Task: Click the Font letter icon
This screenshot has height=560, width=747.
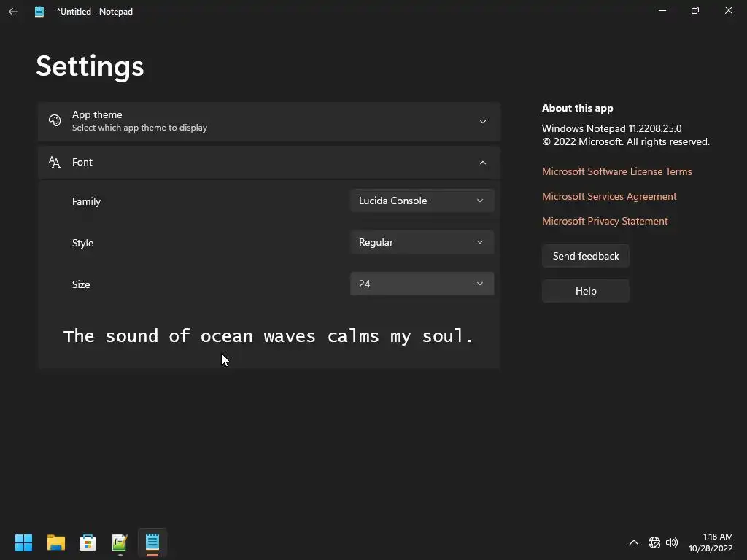Action: pyautogui.click(x=55, y=163)
